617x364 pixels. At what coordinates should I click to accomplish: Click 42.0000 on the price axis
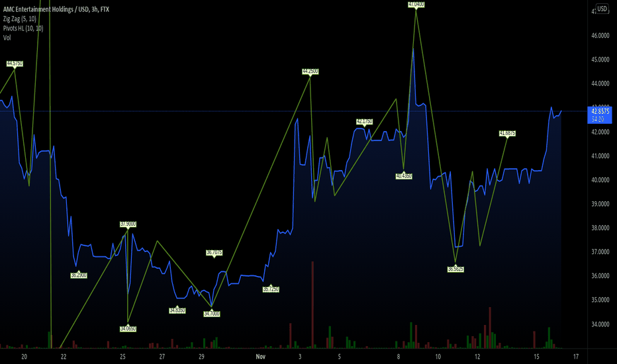(x=600, y=132)
